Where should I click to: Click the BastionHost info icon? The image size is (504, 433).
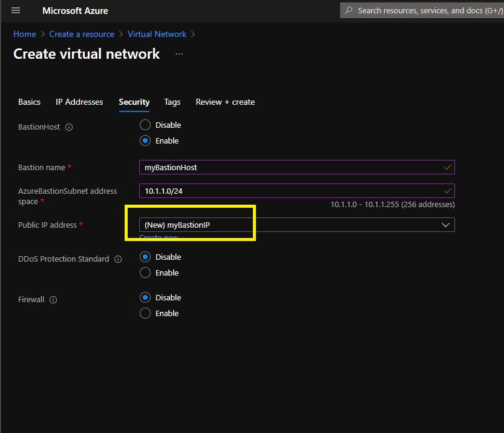[68, 128]
